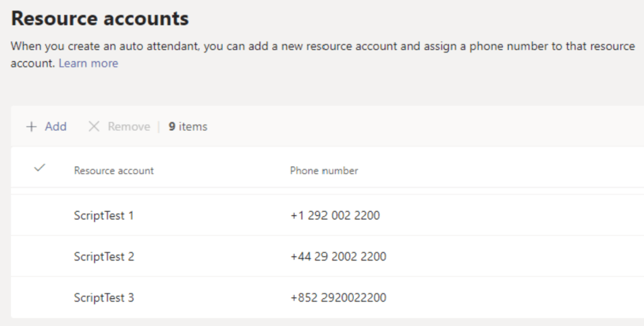Open the Learn more link
Viewport: 644px width, 326px height.
[x=88, y=63]
